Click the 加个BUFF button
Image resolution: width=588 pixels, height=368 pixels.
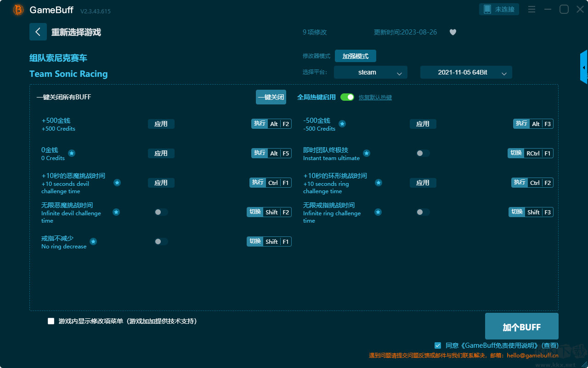click(522, 327)
